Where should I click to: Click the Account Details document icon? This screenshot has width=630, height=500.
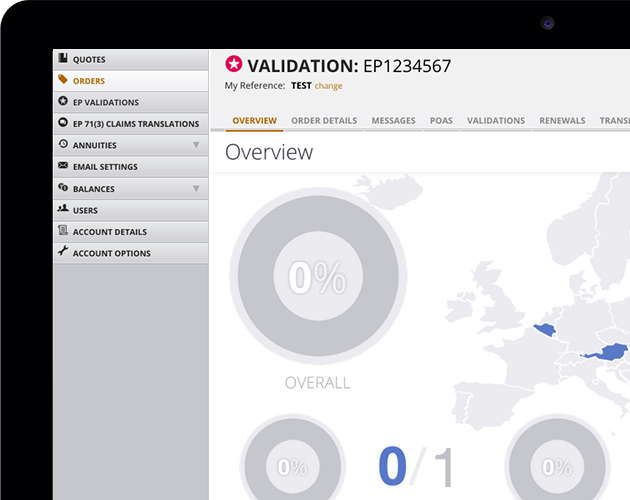[64, 231]
